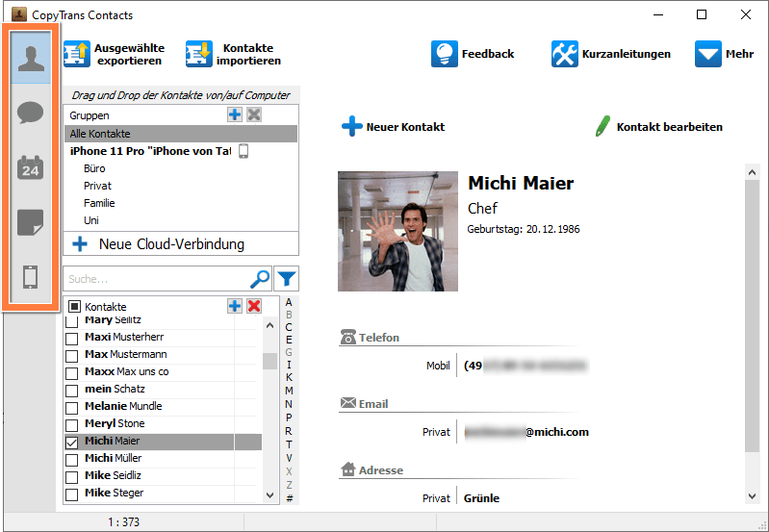This screenshot has width=769, height=532.
Task: Open the Device sidebar section
Action: 31,276
